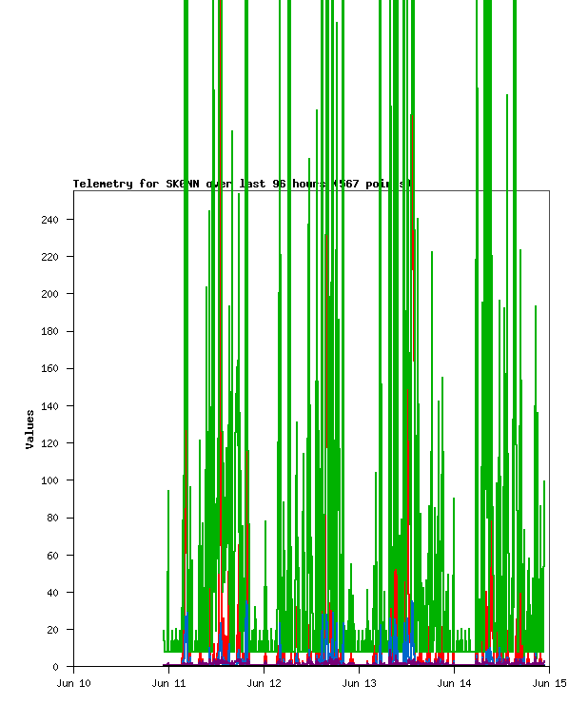The image size is (588, 705).
Task: Click the Jun 15 x-axis date label
Action: coord(549,683)
